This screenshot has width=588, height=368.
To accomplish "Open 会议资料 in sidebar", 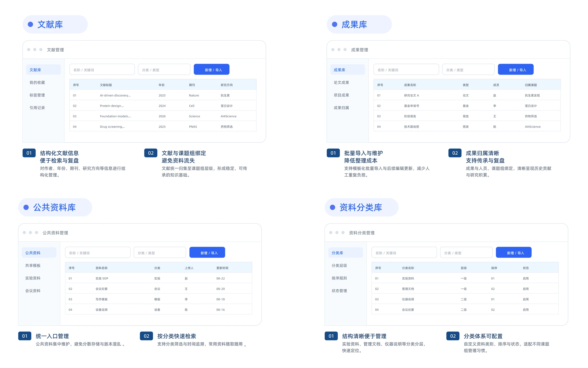I will (33, 291).
